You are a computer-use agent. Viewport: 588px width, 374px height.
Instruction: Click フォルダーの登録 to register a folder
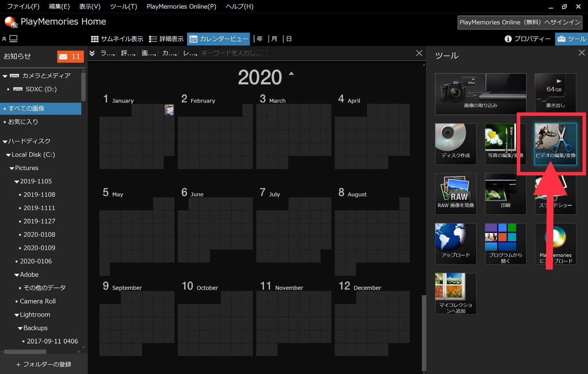tap(44, 365)
